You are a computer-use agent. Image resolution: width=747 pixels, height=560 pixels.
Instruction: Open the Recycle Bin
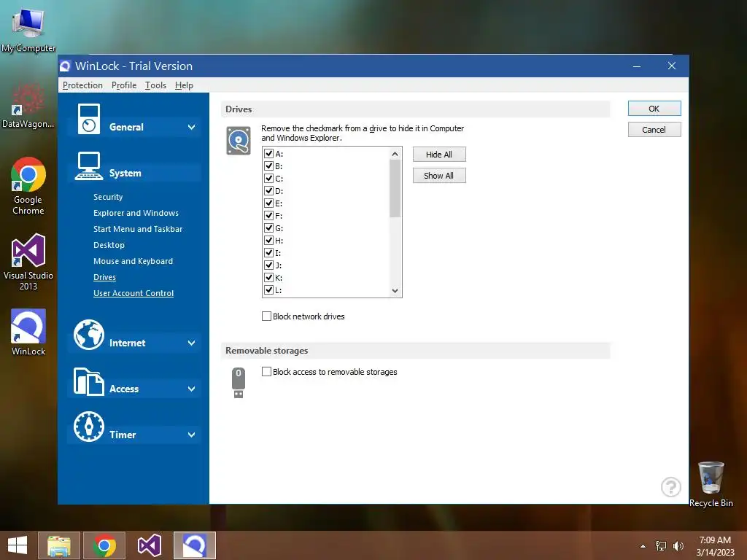tap(711, 484)
